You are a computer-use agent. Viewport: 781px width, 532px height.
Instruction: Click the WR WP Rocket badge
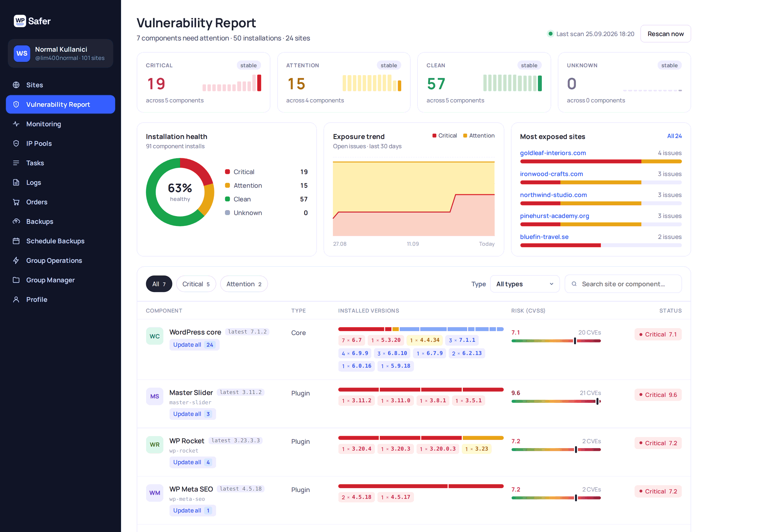tap(155, 445)
